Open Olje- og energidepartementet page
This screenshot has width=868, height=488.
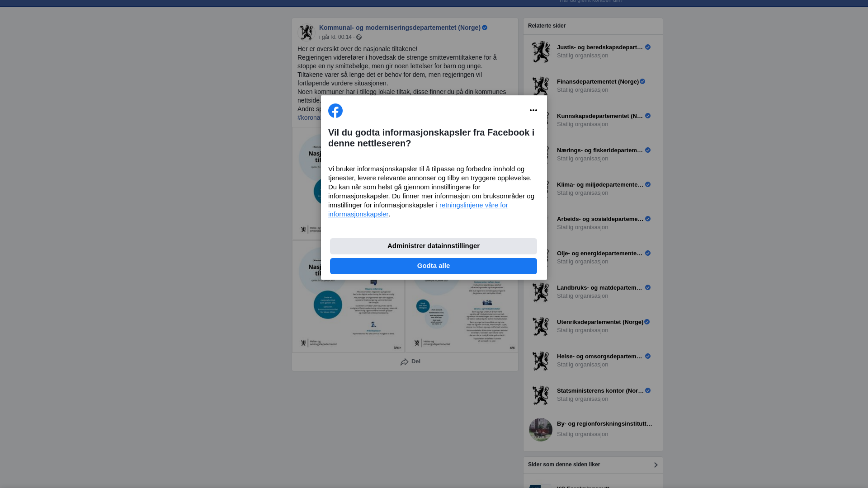tap(600, 253)
